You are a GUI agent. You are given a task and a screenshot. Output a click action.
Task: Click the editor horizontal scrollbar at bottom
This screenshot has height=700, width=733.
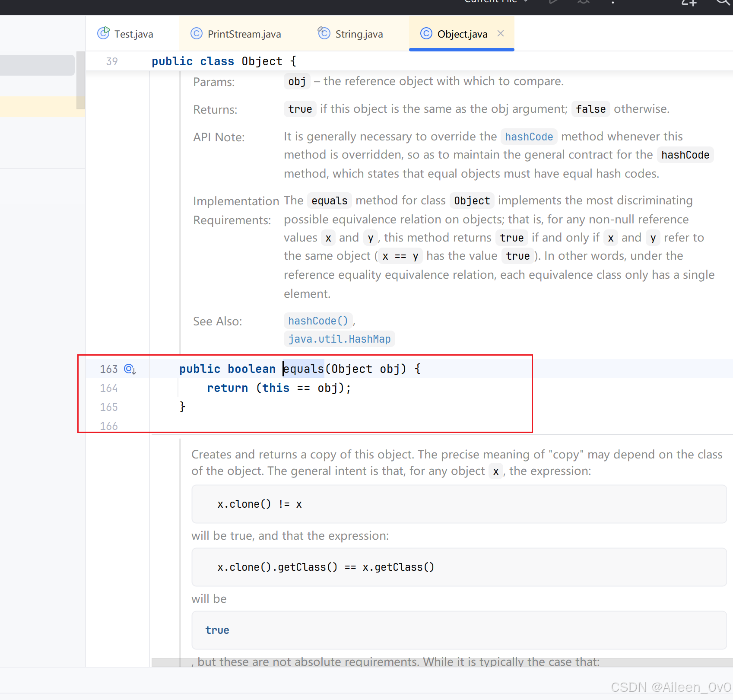pyautogui.click(x=442, y=662)
